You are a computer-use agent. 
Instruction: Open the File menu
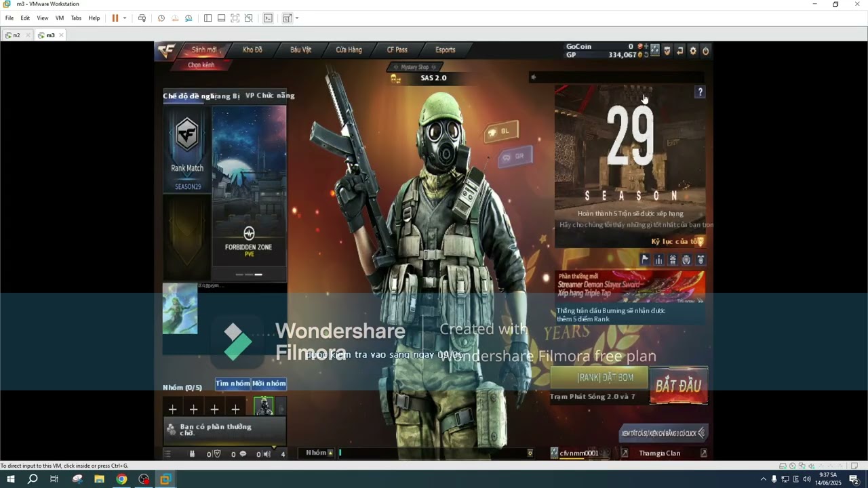tap(9, 18)
